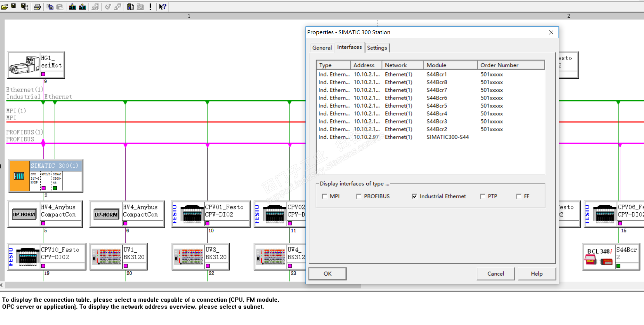644x325 pixels.
Task: Select the UV3_ BK3120 coupler icon
Action: (x=188, y=256)
